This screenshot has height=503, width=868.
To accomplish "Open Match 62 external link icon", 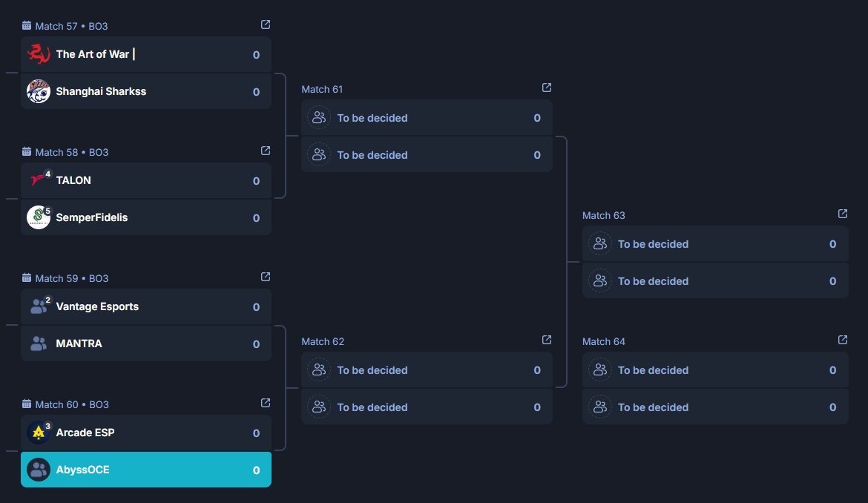I will [x=546, y=340].
